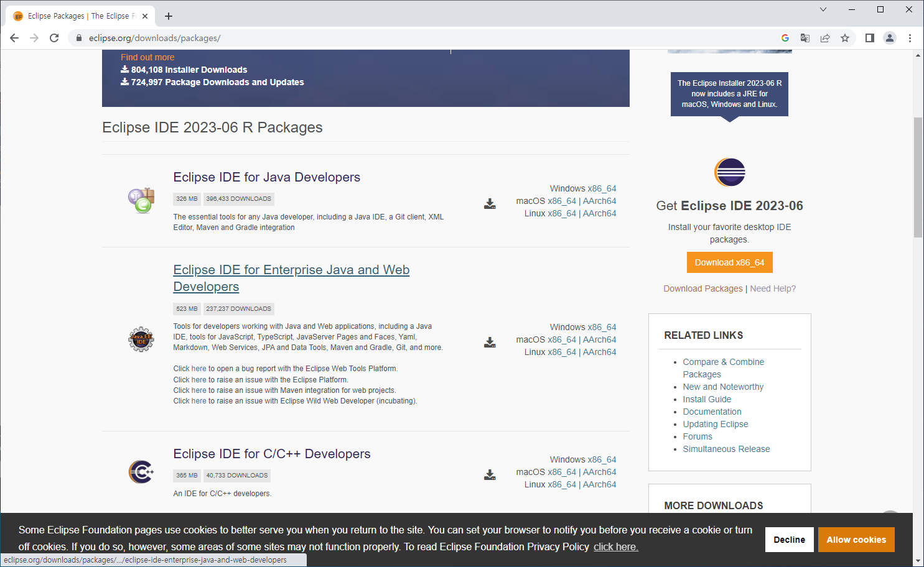Download C/C++ Developers Linux x86_64
The height and width of the screenshot is (567, 924).
[x=562, y=484]
